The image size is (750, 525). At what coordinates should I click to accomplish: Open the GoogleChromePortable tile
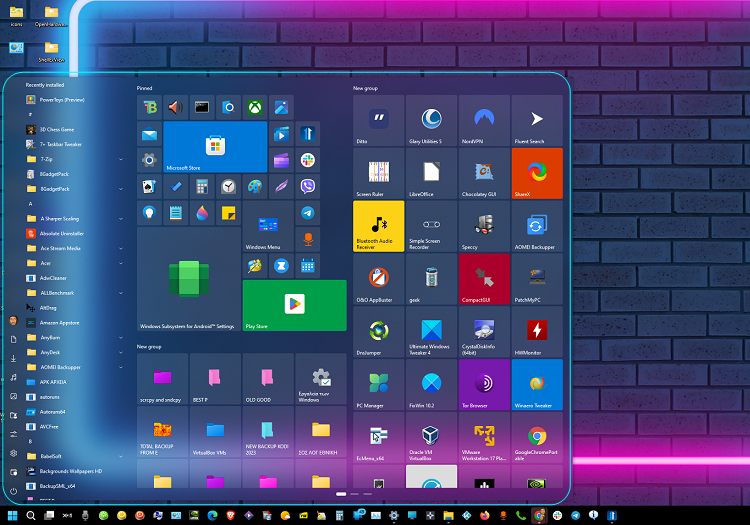(x=537, y=438)
